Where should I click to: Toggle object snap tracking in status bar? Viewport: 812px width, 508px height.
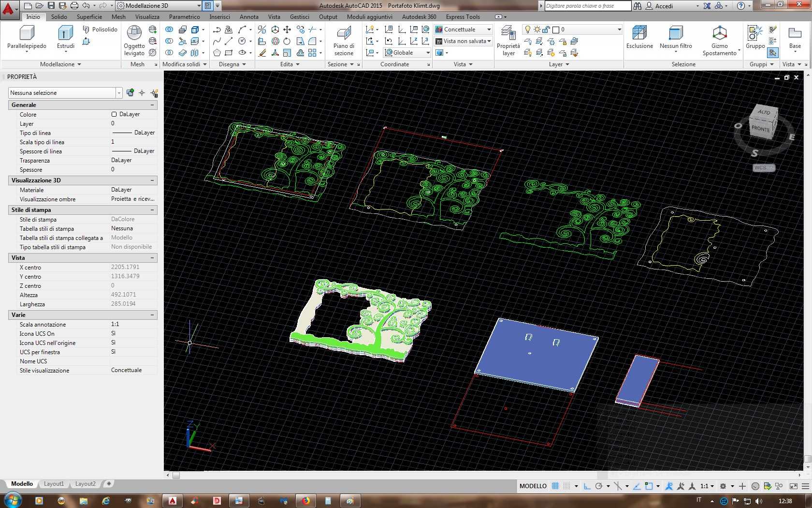pyautogui.click(x=637, y=486)
